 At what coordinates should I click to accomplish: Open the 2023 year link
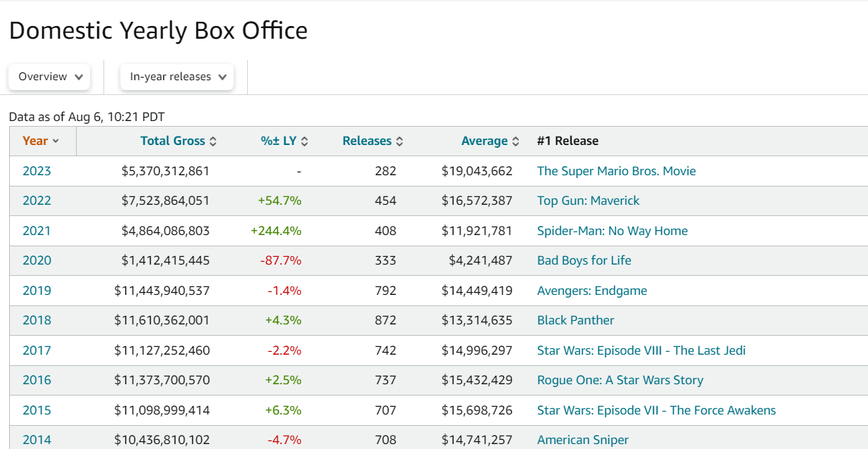click(x=37, y=171)
